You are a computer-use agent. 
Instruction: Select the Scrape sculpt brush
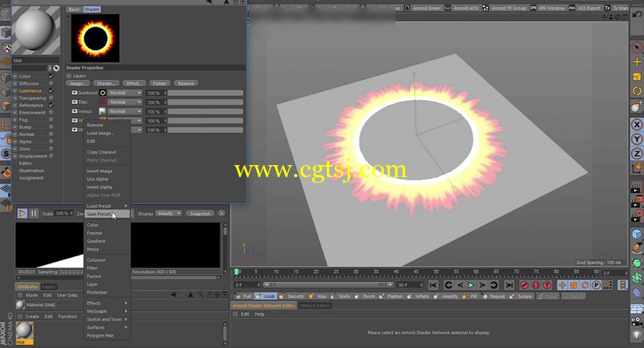tap(521, 296)
